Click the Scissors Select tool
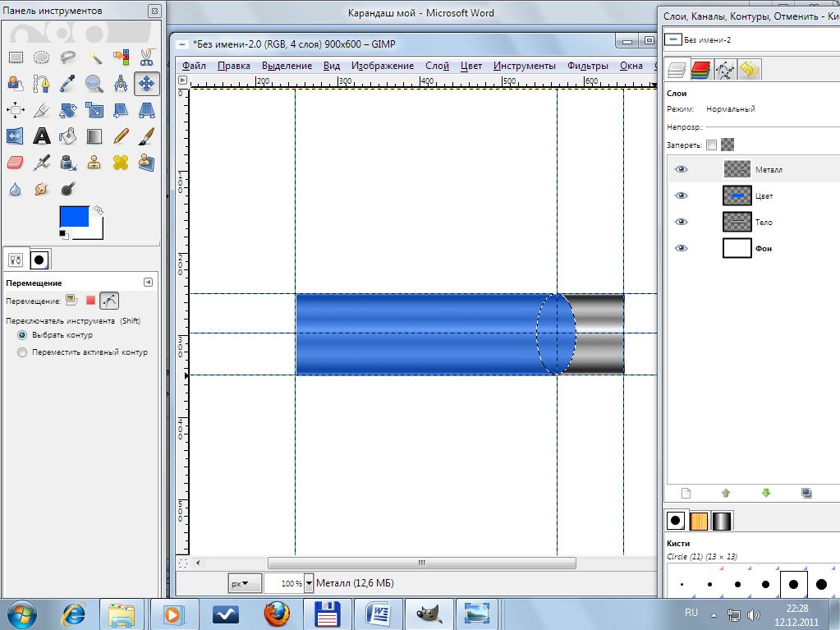 click(x=147, y=57)
